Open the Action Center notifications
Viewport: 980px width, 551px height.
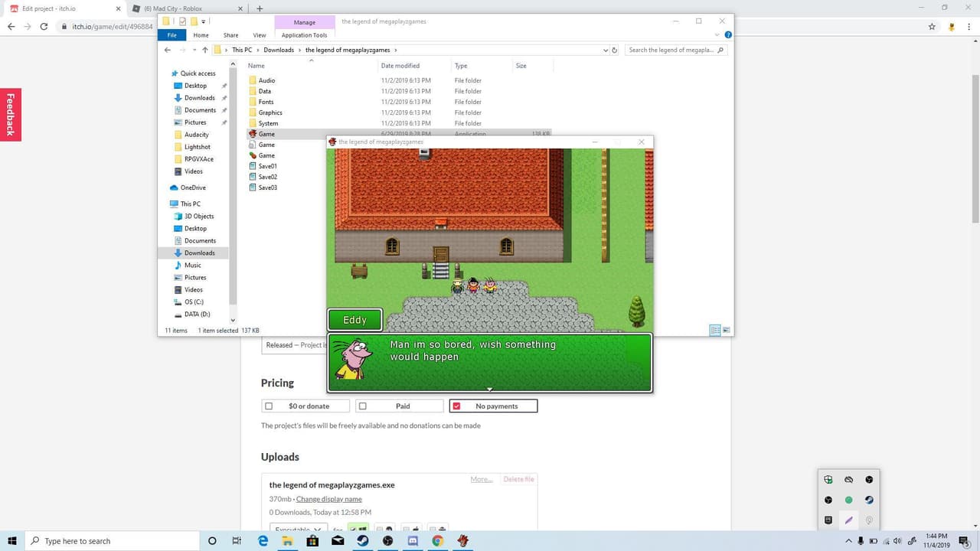click(x=964, y=541)
